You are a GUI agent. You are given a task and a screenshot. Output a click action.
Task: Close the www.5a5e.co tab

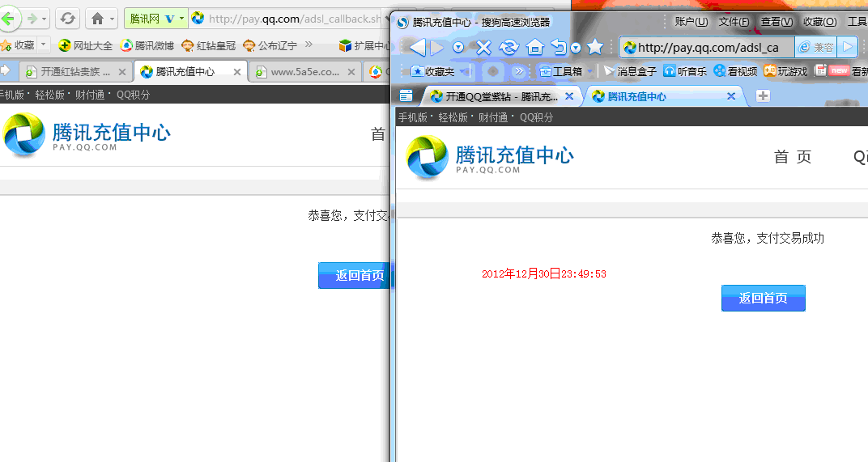point(351,72)
